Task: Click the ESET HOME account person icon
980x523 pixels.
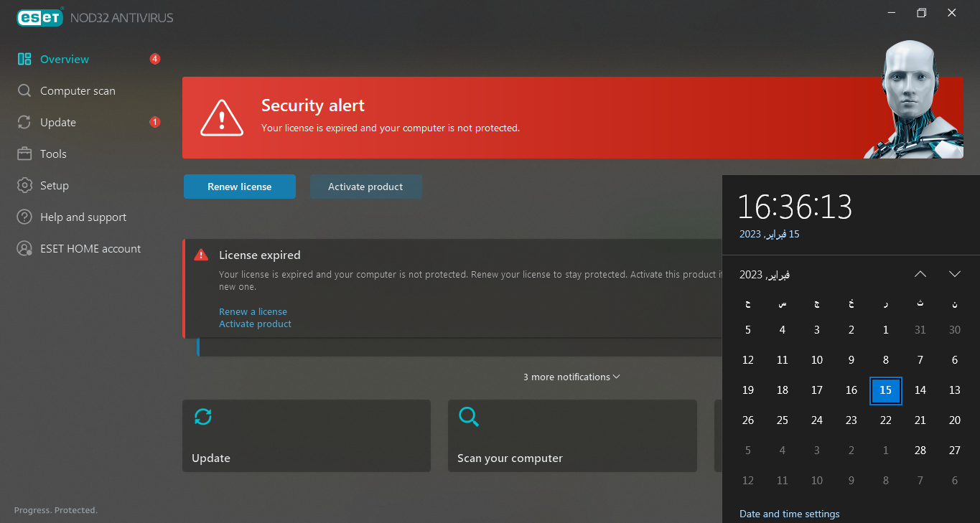Action: 24,249
